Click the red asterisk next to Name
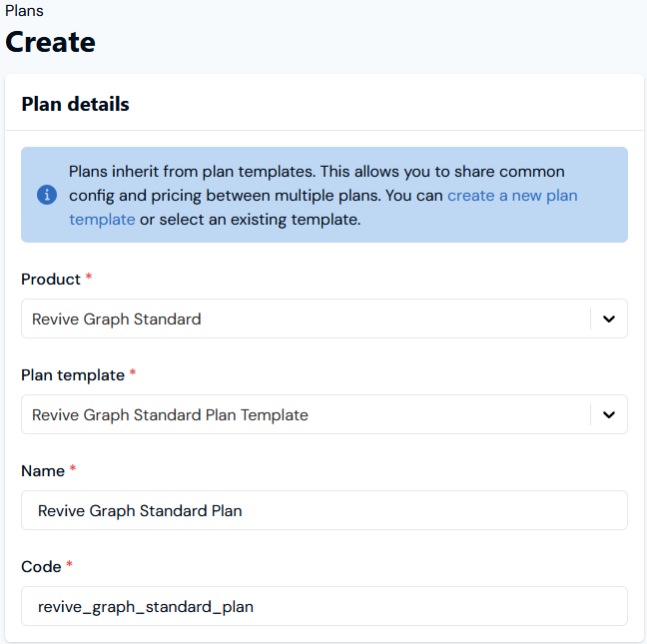The height and width of the screenshot is (644, 647). point(73,471)
